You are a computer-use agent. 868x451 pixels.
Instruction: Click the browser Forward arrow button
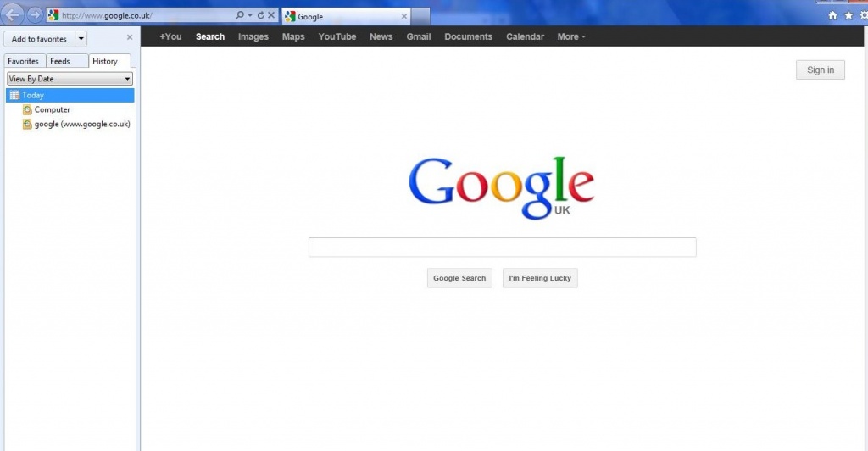[x=35, y=14]
